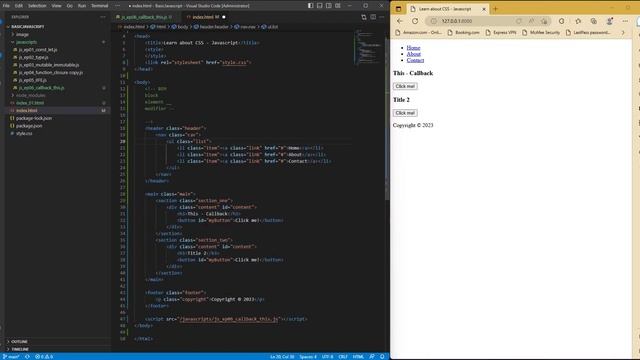Click unsaved dot on index.html tab
The width and height of the screenshot is (640, 360).
[224, 17]
